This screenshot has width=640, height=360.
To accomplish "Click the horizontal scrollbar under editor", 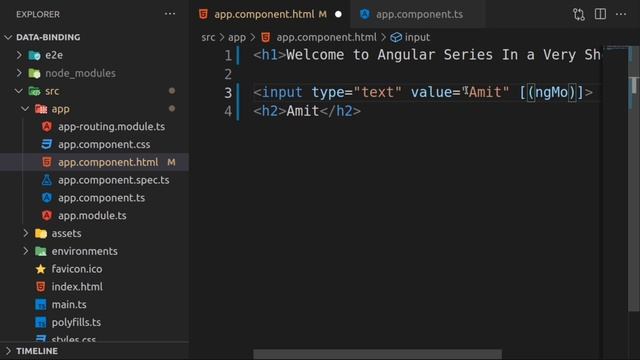I will pos(378,354).
